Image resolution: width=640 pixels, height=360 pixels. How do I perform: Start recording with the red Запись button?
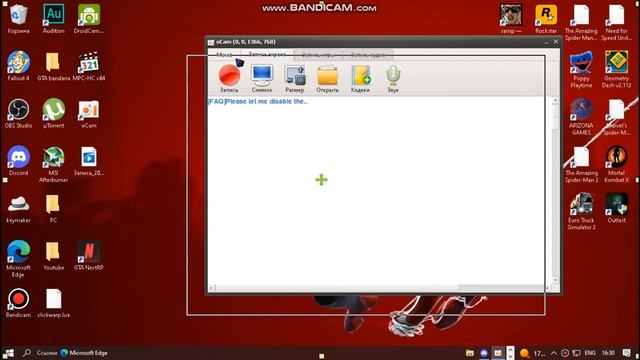pos(229,79)
